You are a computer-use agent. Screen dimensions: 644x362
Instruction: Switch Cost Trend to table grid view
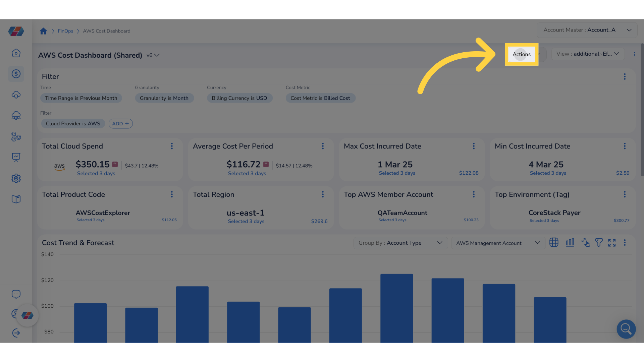554,242
